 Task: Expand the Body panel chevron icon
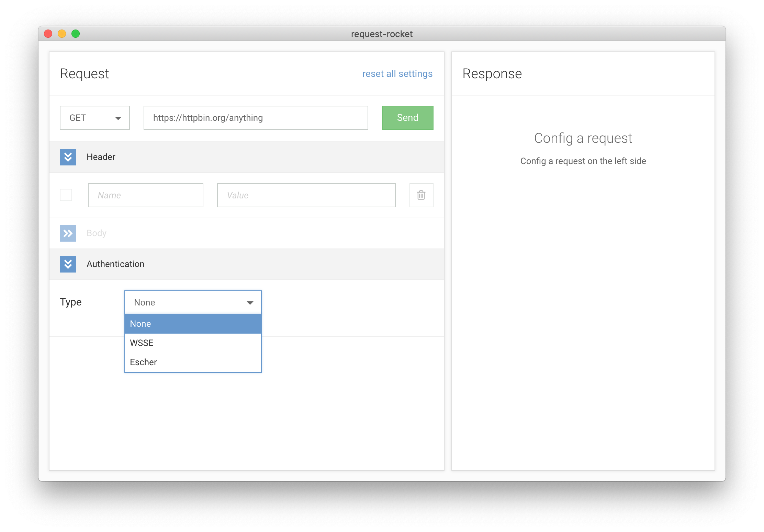[68, 233]
